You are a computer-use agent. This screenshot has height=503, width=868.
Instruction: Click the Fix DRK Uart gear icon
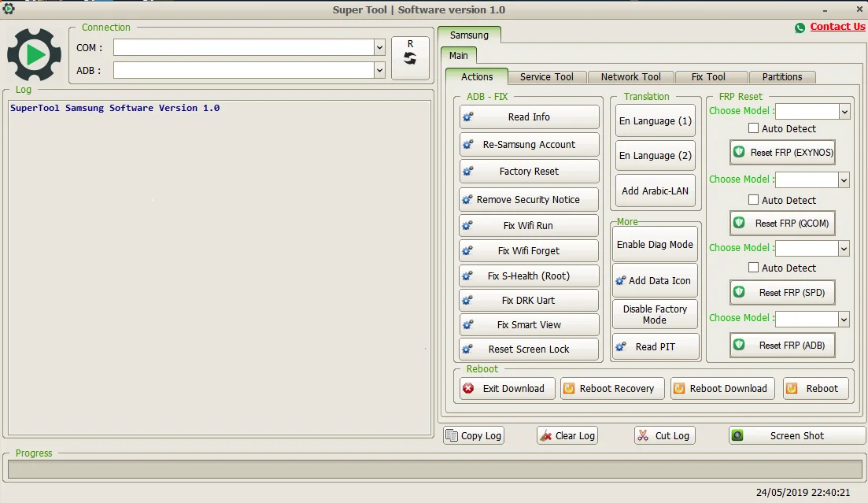pos(467,300)
